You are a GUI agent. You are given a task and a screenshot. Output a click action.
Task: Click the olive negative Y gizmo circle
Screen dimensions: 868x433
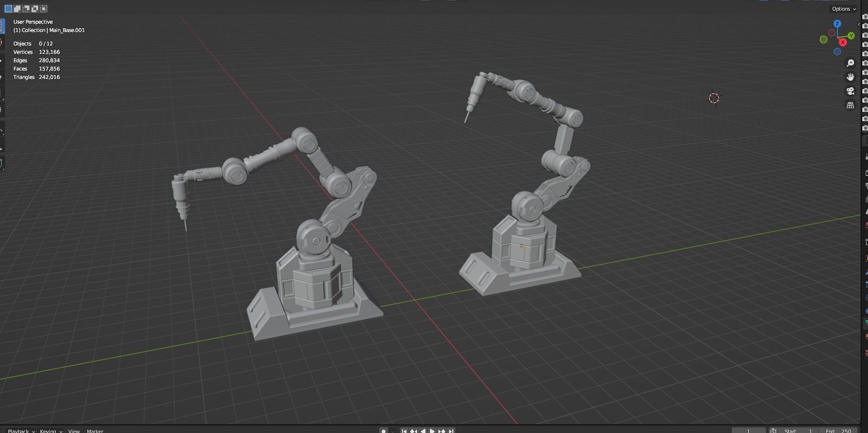click(x=823, y=40)
